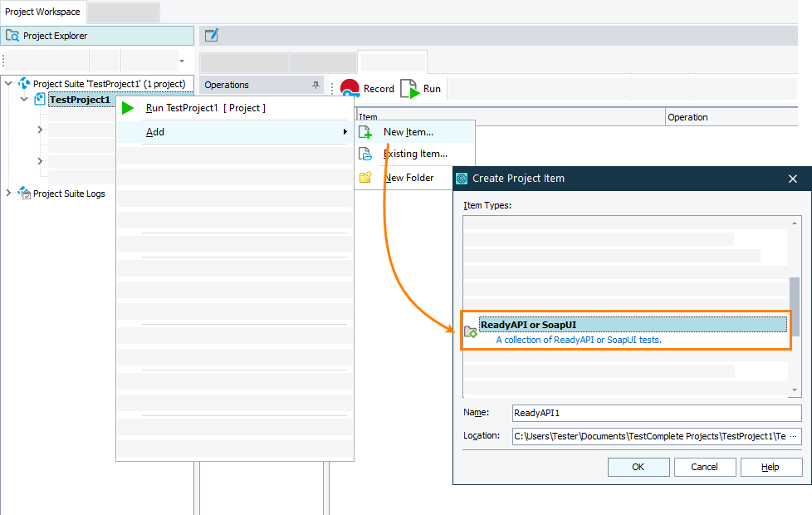Collapse the Project Suite 'TestProject1' node

point(8,83)
